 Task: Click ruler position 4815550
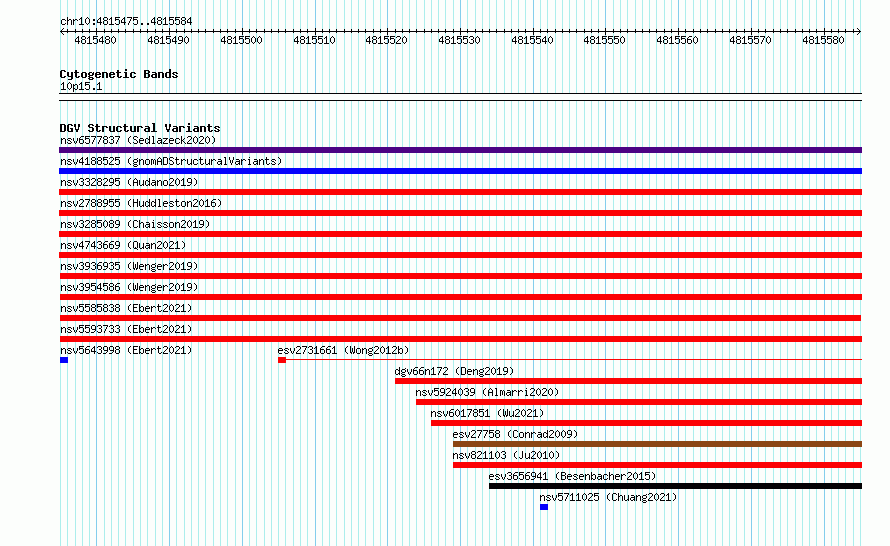(604, 40)
